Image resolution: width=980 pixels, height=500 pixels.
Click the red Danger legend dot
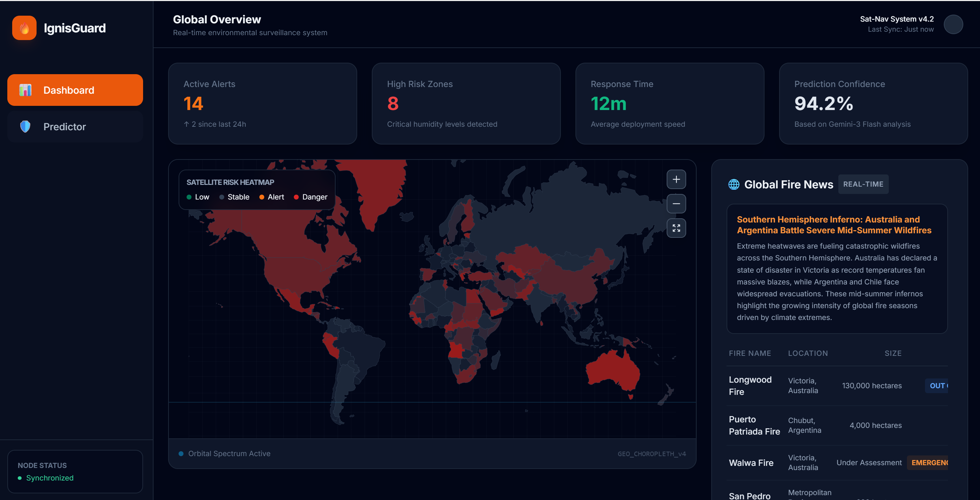click(296, 197)
